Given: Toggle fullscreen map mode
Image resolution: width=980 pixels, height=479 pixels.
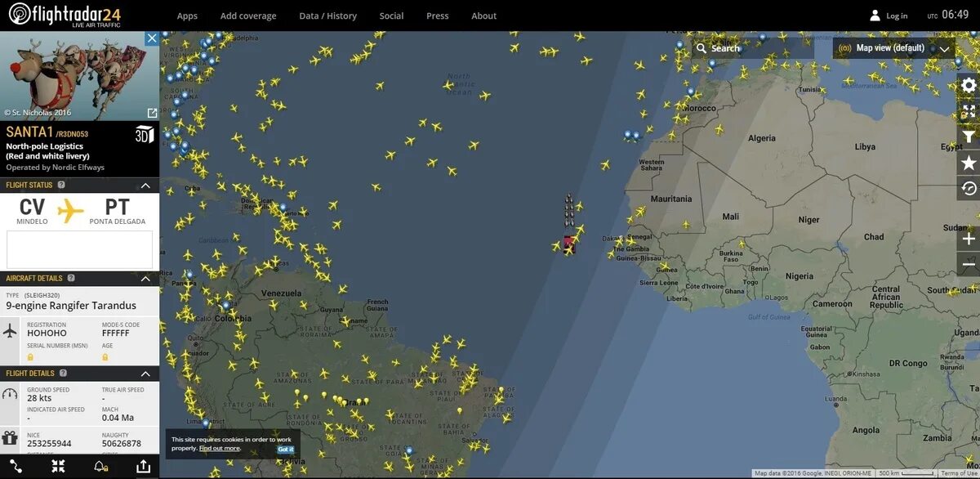Looking at the screenshot, I should [969, 111].
